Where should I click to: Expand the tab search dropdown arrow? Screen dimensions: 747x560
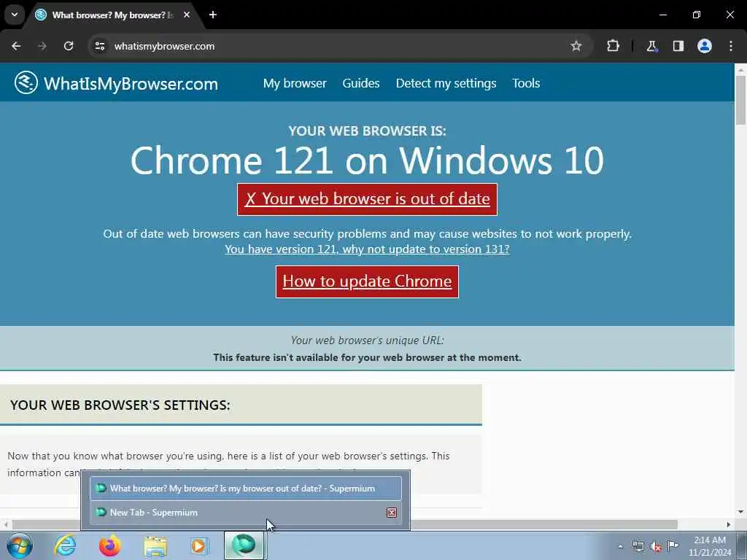[15, 15]
